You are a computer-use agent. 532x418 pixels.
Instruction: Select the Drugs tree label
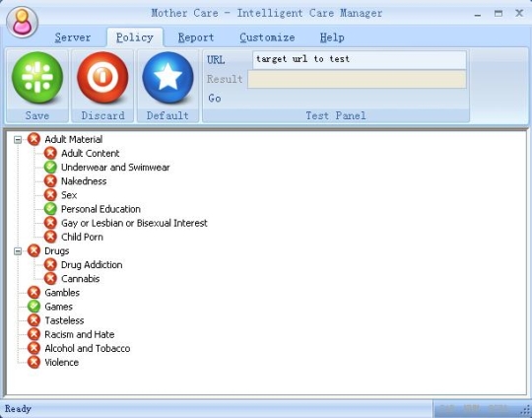click(x=57, y=251)
